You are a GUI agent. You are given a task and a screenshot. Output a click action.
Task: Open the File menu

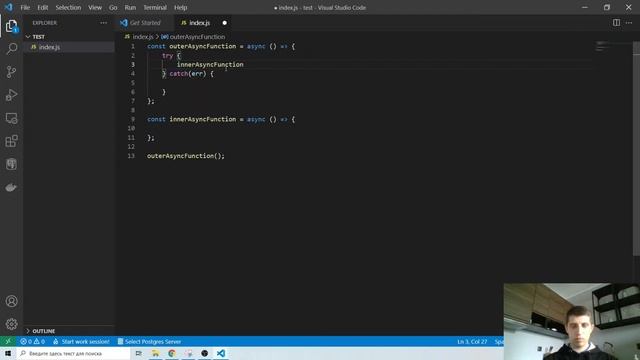click(x=25, y=7)
